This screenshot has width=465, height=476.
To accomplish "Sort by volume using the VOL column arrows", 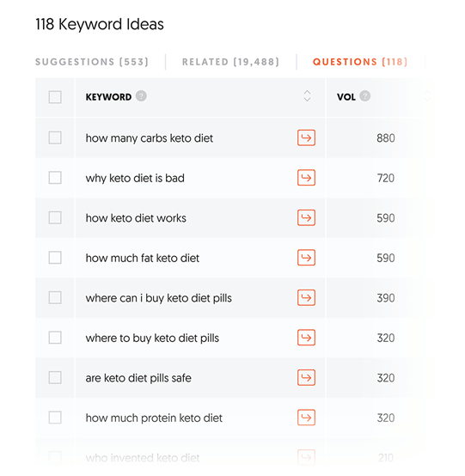I will 426,96.
